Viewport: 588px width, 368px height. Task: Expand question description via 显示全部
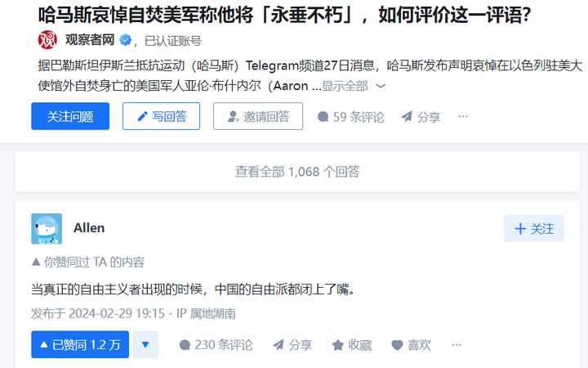pyautogui.click(x=345, y=86)
